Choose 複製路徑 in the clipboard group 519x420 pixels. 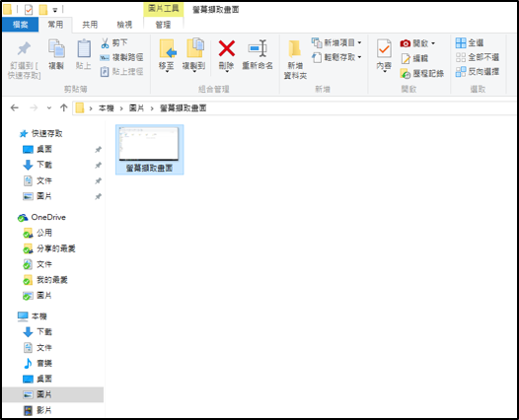pos(121,57)
